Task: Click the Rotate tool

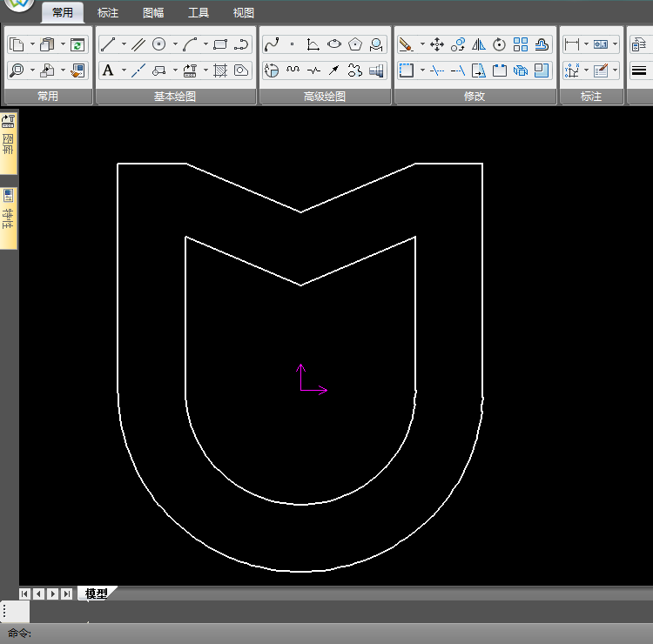Action: coord(500,44)
